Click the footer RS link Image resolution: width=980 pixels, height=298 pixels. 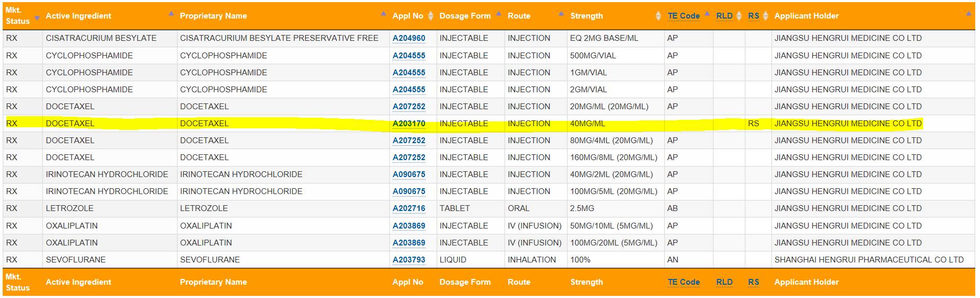[753, 282]
